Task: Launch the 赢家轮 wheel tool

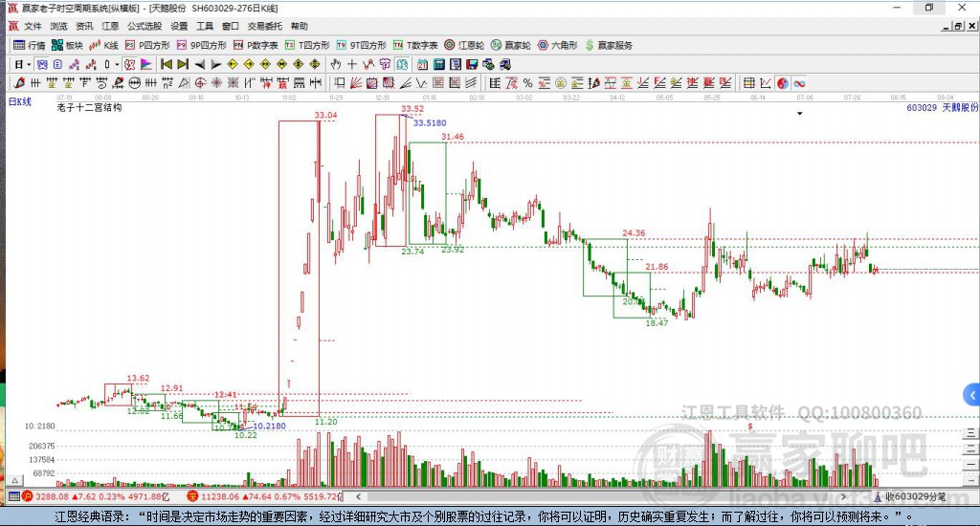Action: pos(511,45)
